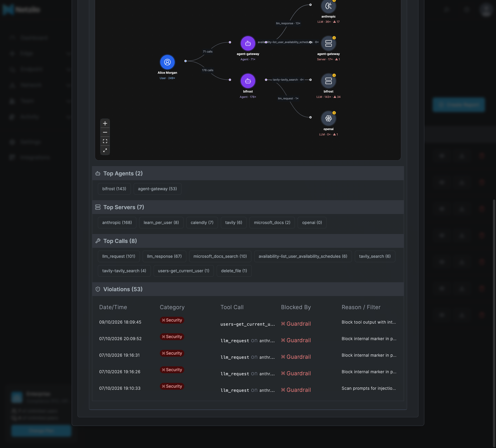Screen dimensions: 496x448
Task: Collapse the Top Servers (7) section header
Action: pos(248,207)
